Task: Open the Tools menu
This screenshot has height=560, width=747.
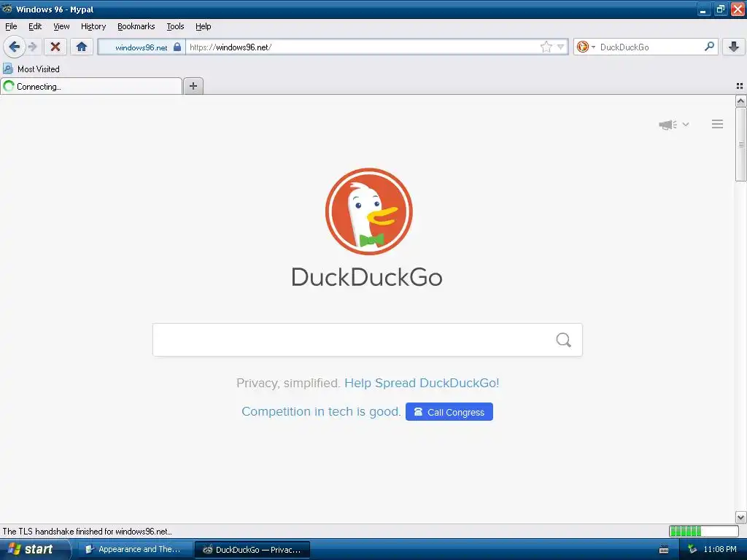Action: click(x=175, y=26)
